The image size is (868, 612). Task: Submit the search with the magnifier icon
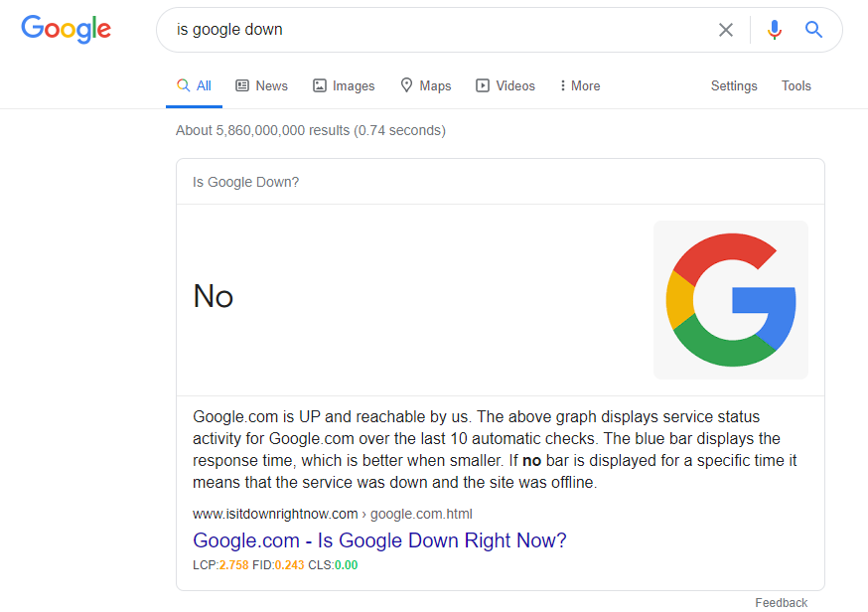point(813,30)
